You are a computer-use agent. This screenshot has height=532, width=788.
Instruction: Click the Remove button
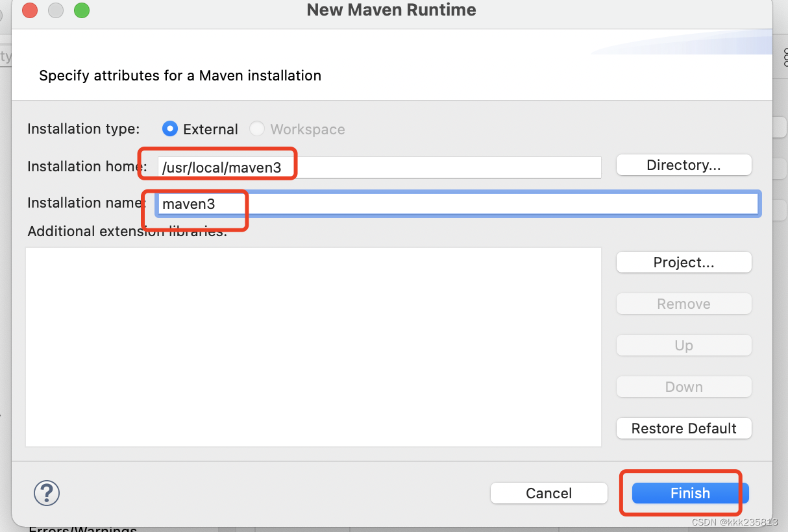683,304
